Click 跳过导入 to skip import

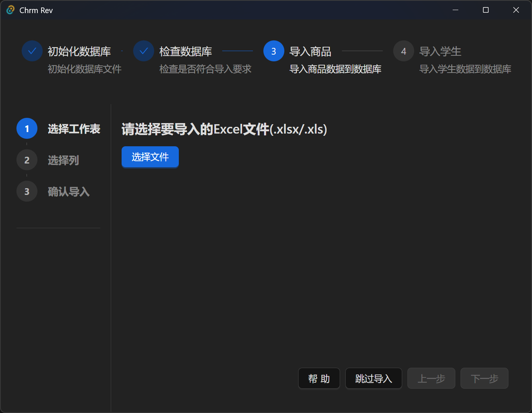tap(374, 378)
